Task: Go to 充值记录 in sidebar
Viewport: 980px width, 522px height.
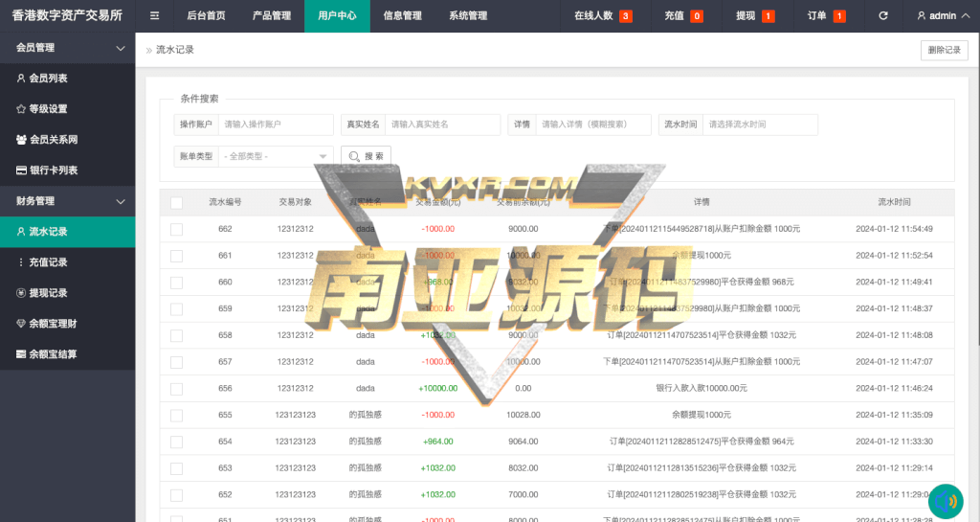Action: pyautogui.click(x=68, y=261)
